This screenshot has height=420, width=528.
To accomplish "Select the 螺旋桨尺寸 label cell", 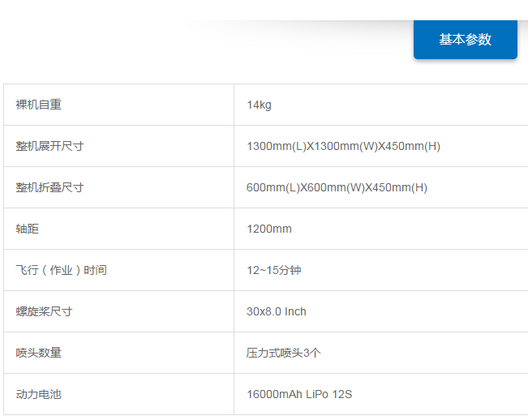I will pos(45,311).
